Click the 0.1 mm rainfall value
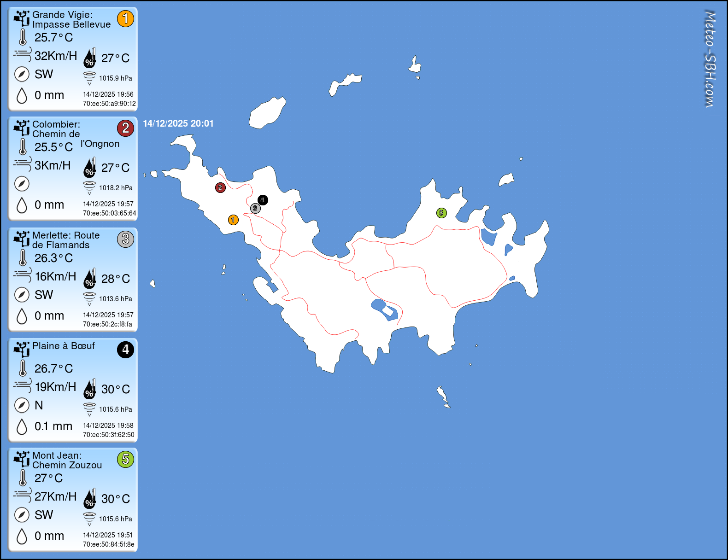728x560 pixels. click(53, 426)
